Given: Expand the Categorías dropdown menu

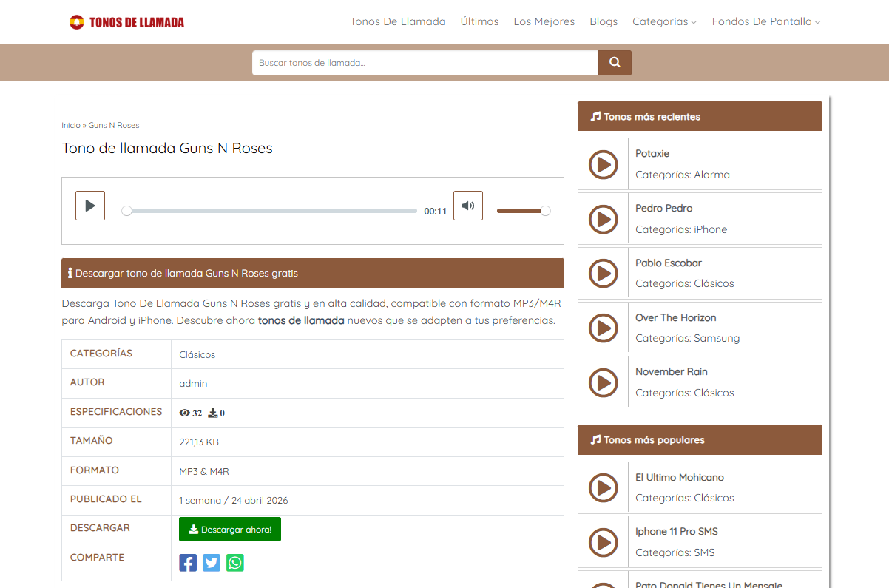Looking at the screenshot, I should pos(664,21).
